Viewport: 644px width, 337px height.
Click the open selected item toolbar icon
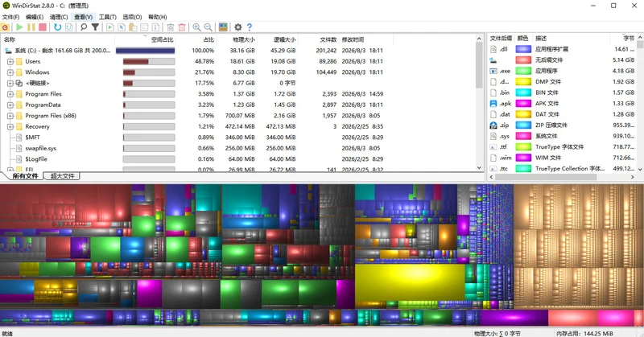tap(110, 27)
